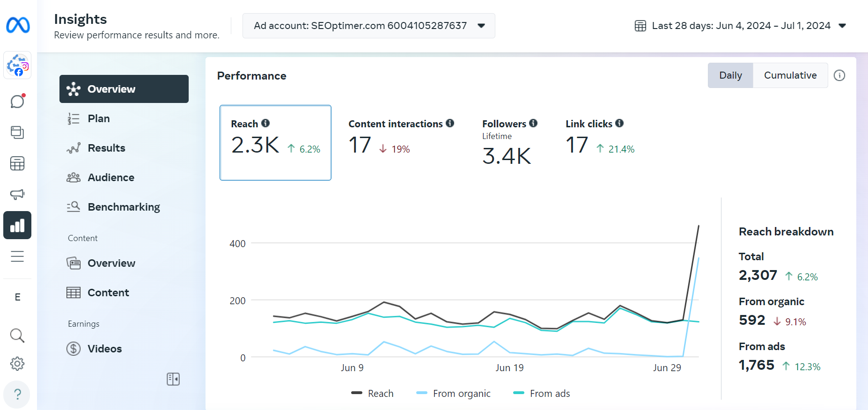Click the From ads legend color swatch
This screenshot has width=868, height=410.
pos(519,393)
